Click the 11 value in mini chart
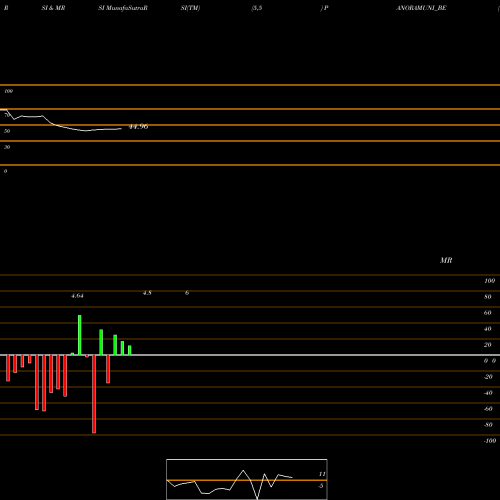This screenshot has width=500, height=500. click(322, 474)
